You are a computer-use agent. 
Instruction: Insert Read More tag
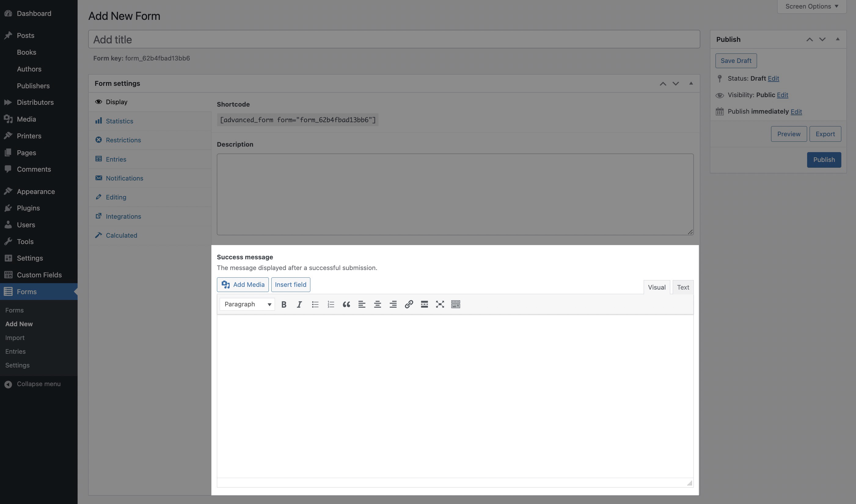tap(424, 304)
